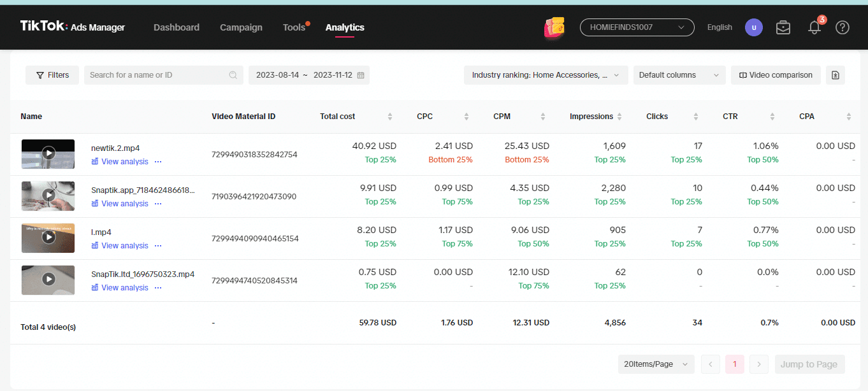Sort by CTR column arrows
The image size is (868, 391).
(x=772, y=117)
